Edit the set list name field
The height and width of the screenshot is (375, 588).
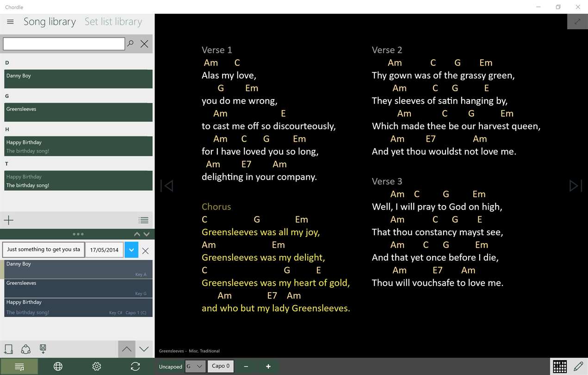[x=43, y=250]
